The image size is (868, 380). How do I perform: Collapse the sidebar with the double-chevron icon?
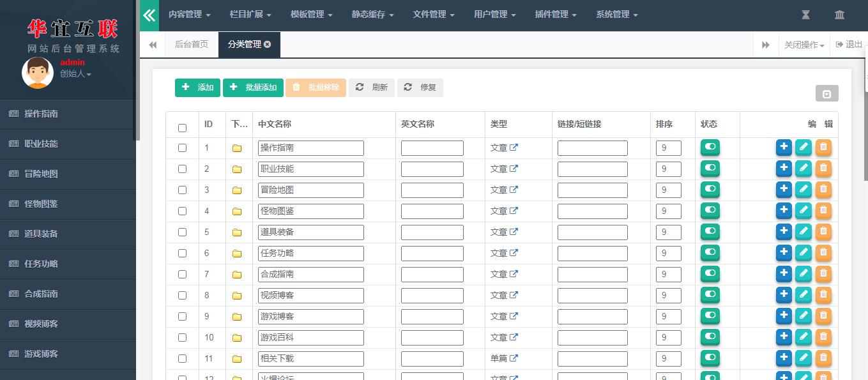click(149, 15)
